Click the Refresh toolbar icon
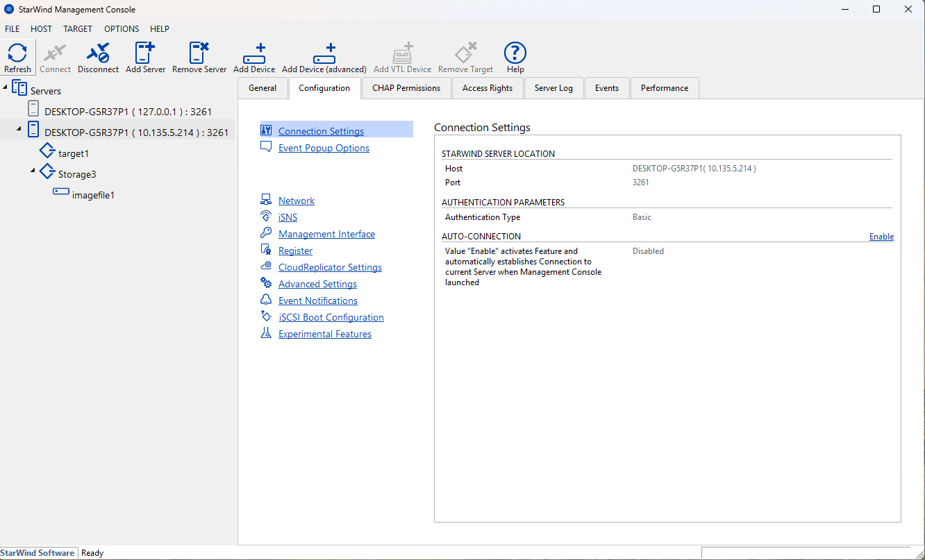Image resolution: width=925 pixels, height=560 pixels. (x=17, y=53)
